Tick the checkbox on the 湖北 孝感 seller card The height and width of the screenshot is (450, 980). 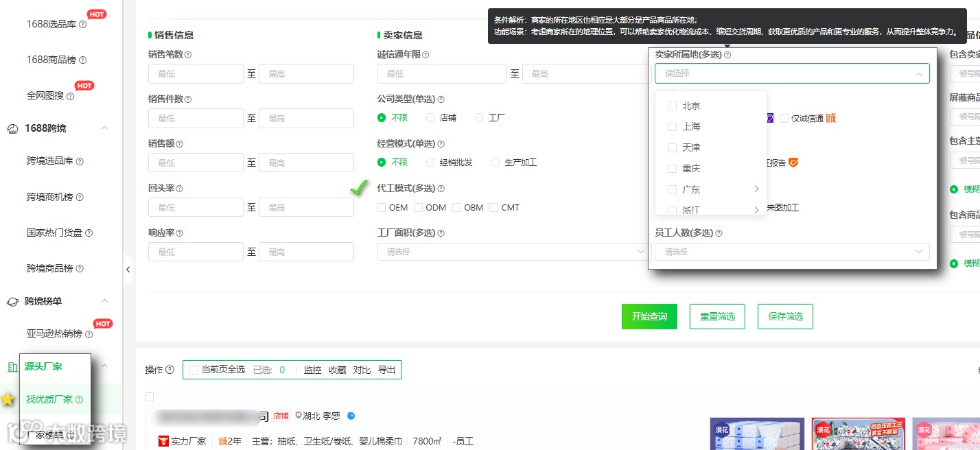[x=150, y=396]
